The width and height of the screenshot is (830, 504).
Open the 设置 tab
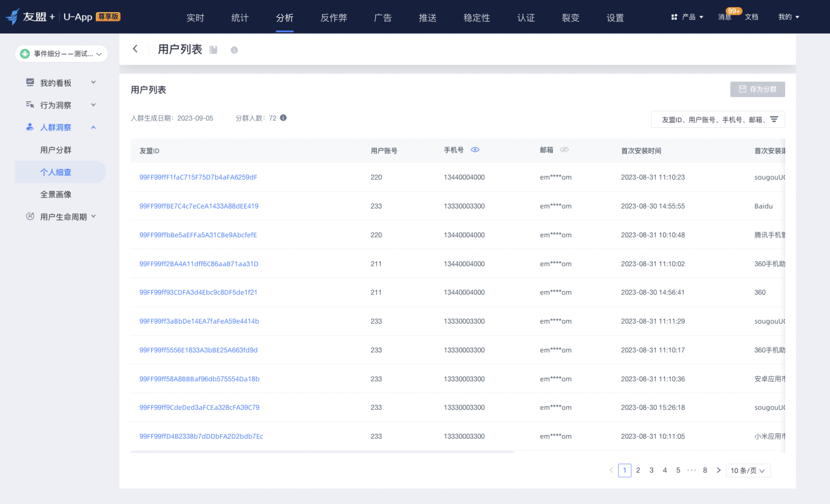615,18
